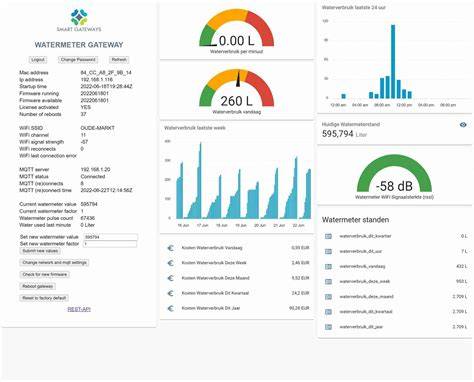Viewport: 474px width, 382px height.
Task: Refresh the gateway status page
Action: click(x=119, y=60)
